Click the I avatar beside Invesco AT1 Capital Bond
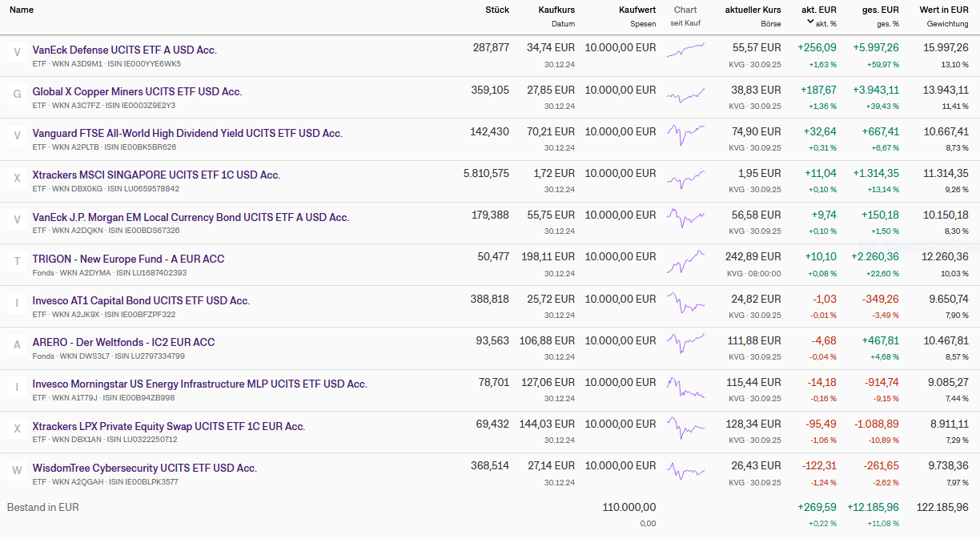980x539 pixels. pos(17,304)
